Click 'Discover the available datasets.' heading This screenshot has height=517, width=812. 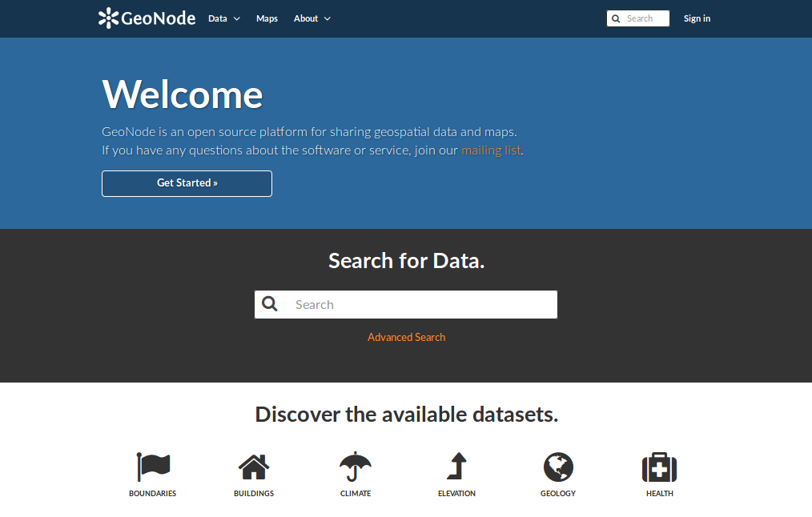[x=407, y=415]
